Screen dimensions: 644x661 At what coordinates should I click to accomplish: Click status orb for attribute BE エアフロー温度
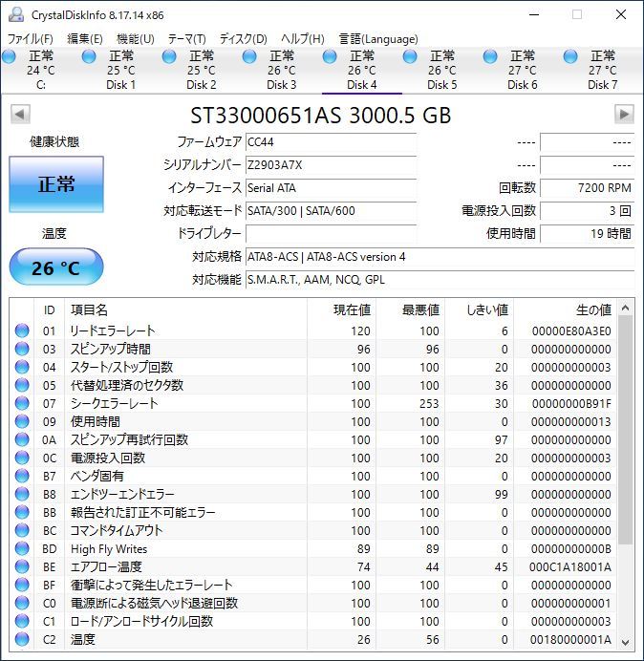[22, 566]
